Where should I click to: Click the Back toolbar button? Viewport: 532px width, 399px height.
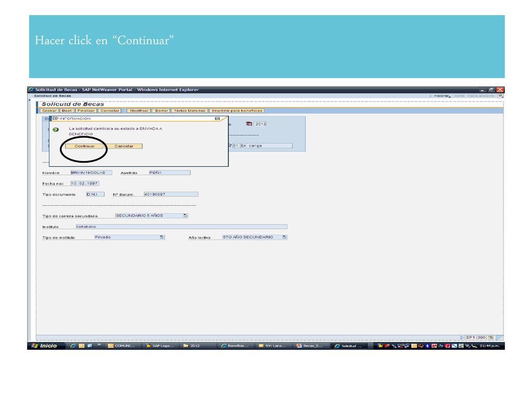67,111
